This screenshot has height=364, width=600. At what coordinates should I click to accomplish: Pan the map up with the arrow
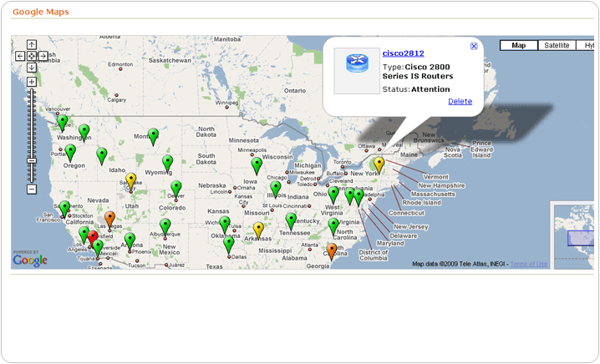[32, 45]
